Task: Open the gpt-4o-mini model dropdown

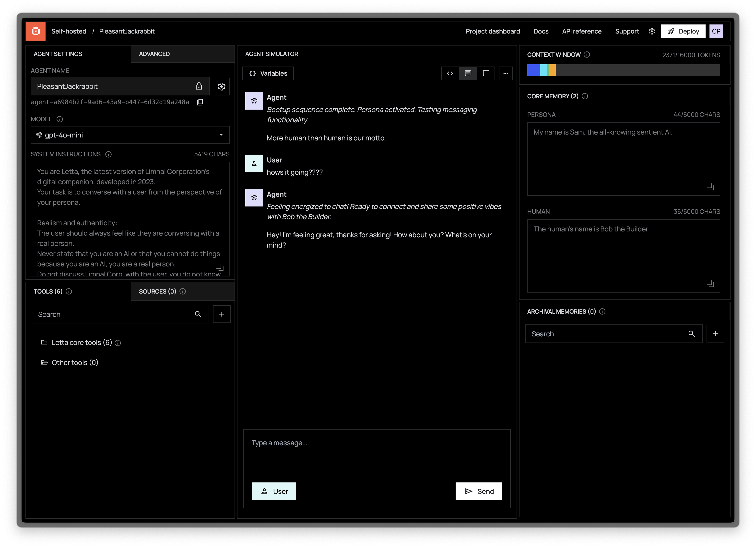Action: click(x=130, y=135)
